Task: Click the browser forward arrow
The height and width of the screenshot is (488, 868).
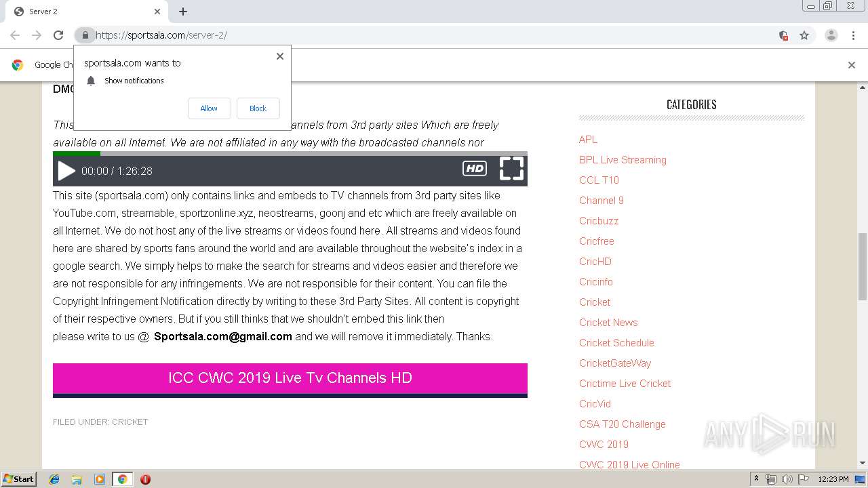Action: (37, 35)
